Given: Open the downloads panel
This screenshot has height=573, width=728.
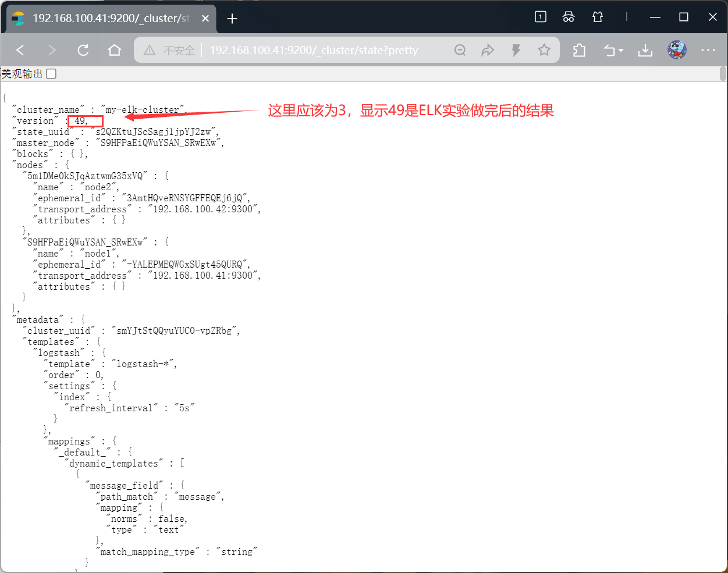Looking at the screenshot, I should click(x=645, y=51).
